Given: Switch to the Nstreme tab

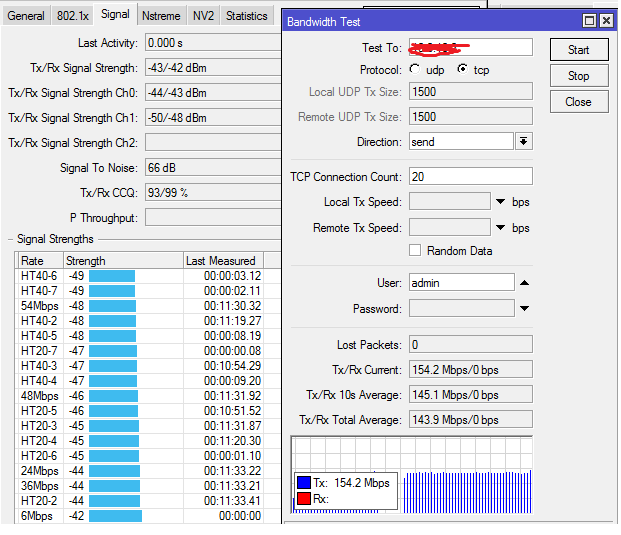Looking at the screenshot, I should coord(161,16).
